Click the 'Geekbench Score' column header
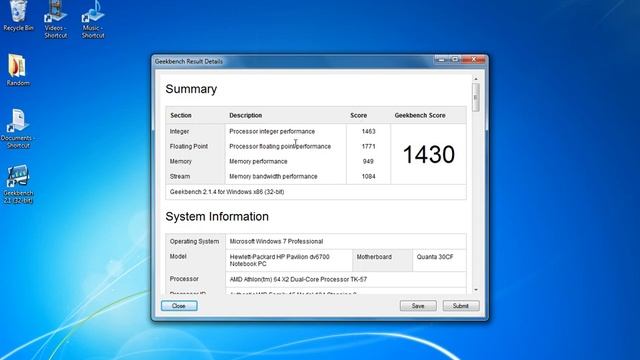The height and width of the screenshot is (360, 640). click(420, 116)
